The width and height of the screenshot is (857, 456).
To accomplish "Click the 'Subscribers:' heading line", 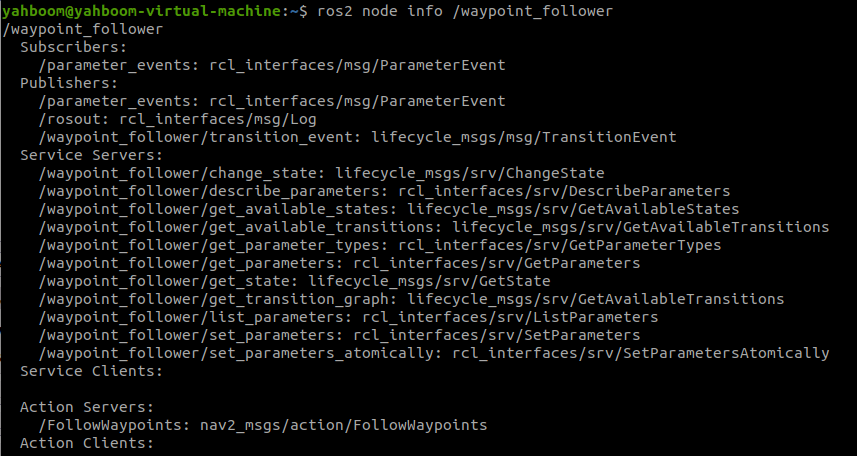I will [73, 47].
